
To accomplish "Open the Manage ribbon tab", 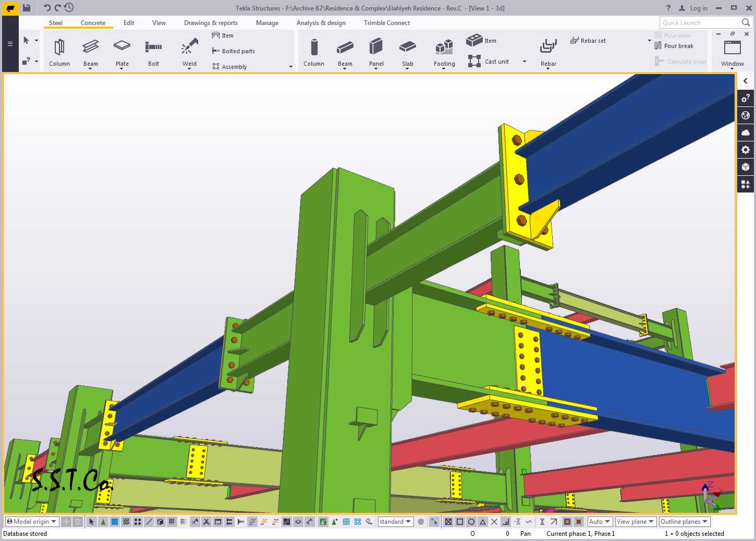I will pos(267,23).
